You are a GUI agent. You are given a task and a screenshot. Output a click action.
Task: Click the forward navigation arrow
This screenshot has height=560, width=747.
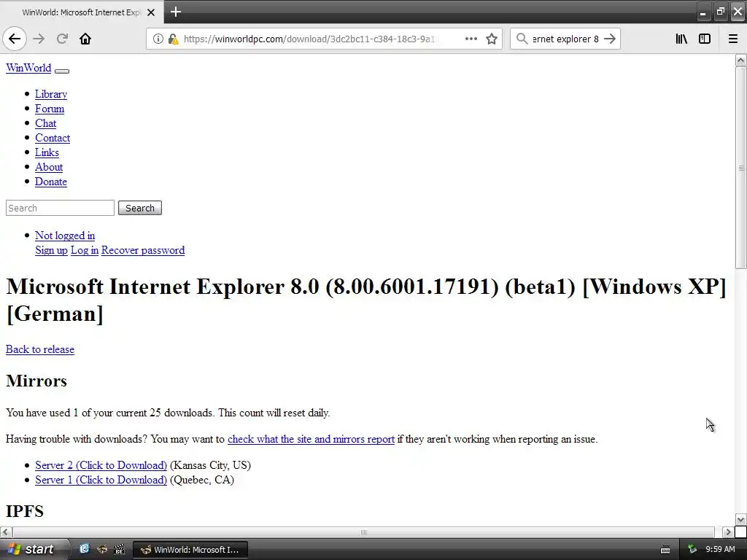(39, 39)
